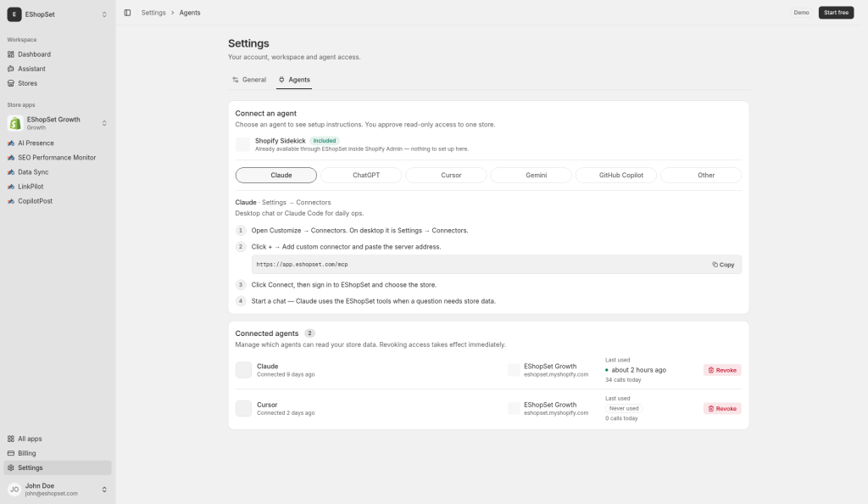868x504 pixels.
Task: Toggle the sidebar panel icon
Action: point(127,13)
